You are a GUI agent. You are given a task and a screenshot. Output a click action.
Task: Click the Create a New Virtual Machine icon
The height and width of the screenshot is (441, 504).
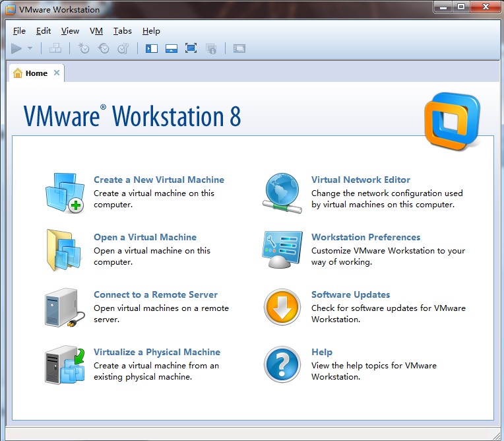65,193
